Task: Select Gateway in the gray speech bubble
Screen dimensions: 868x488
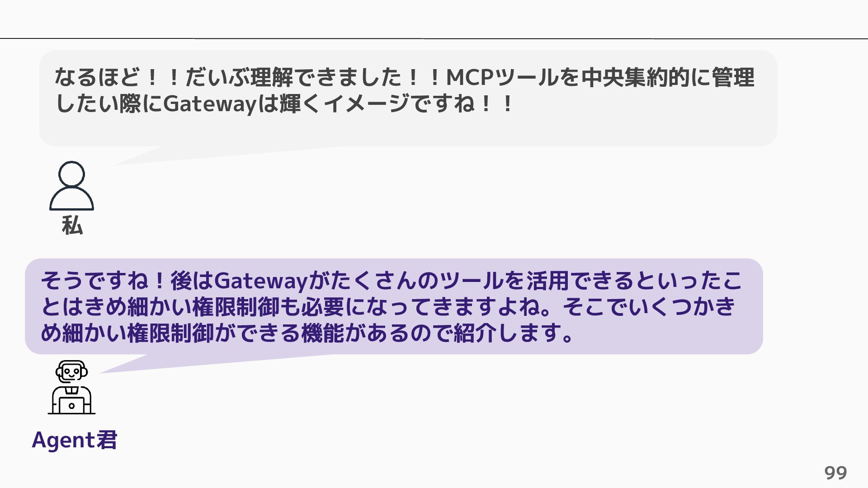Action: (210, 104)
